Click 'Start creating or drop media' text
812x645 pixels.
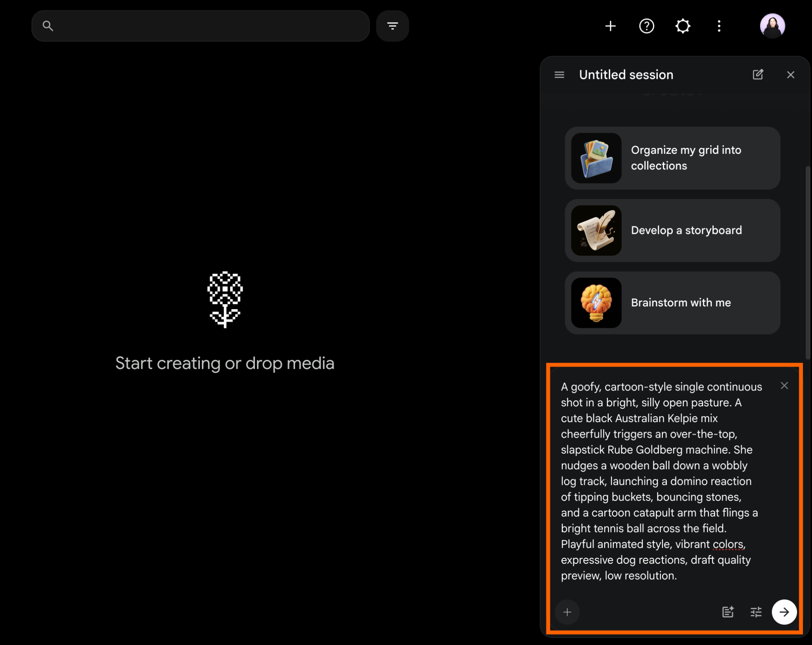pyautogui.click(x=225, y=364)
